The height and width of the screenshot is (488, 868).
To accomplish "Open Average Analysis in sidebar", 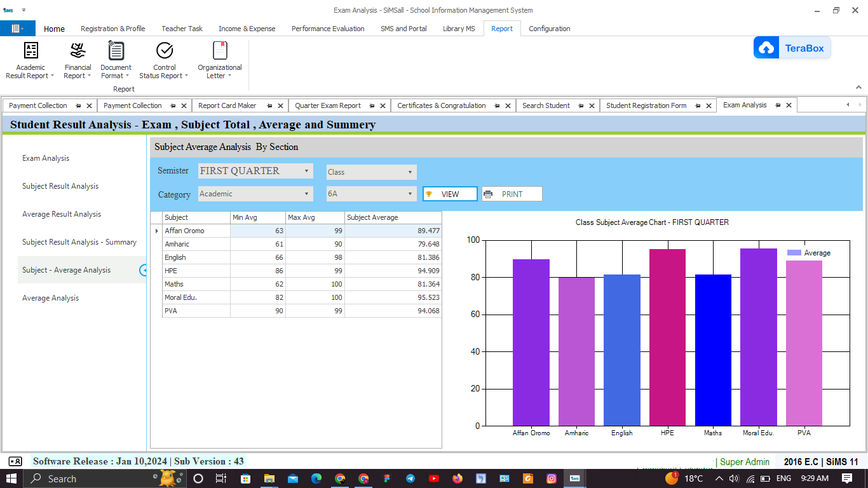I will point(51,298).
